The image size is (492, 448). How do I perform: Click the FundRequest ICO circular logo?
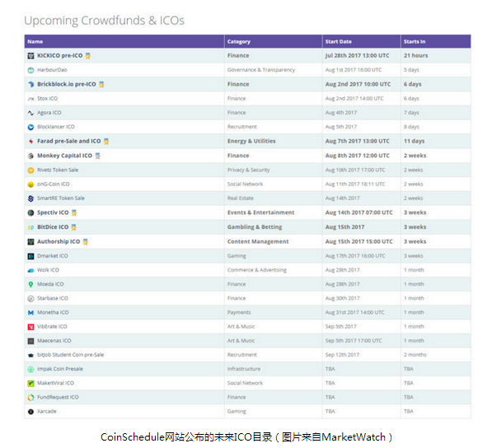tap(30, 398)
